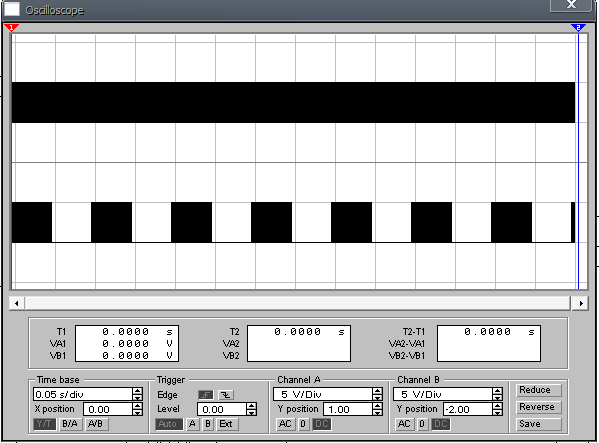Set Channel B coupling to AC
The image size is (599, 443).
(x=405, y=424)
